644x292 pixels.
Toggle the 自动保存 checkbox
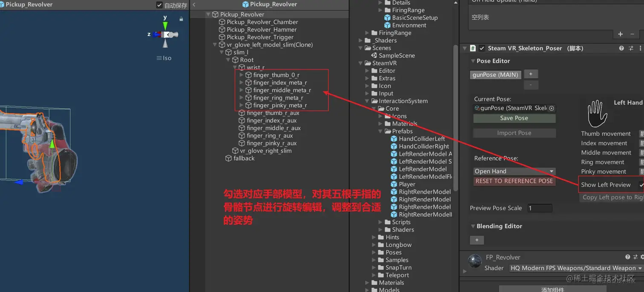point(159,5)
